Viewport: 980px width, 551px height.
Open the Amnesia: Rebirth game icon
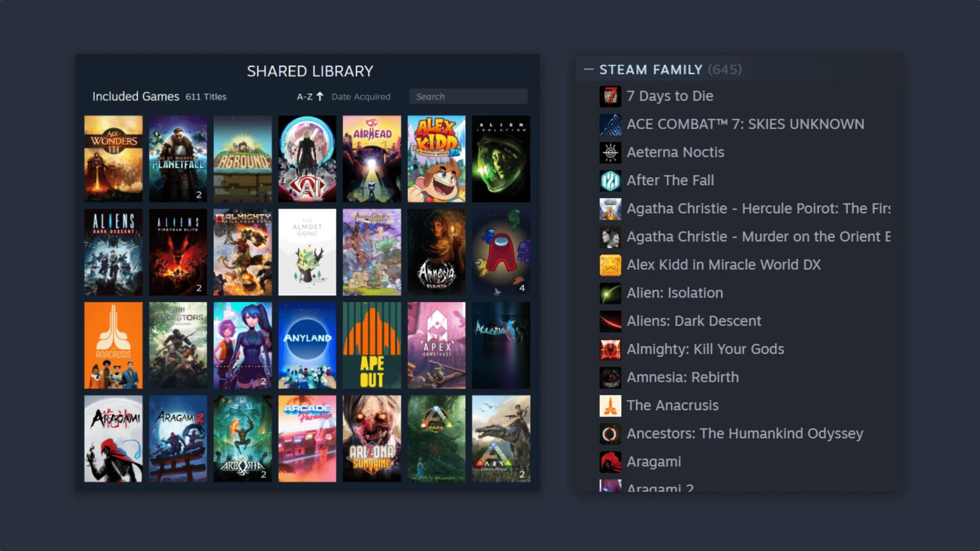click(x=436, y=252)
